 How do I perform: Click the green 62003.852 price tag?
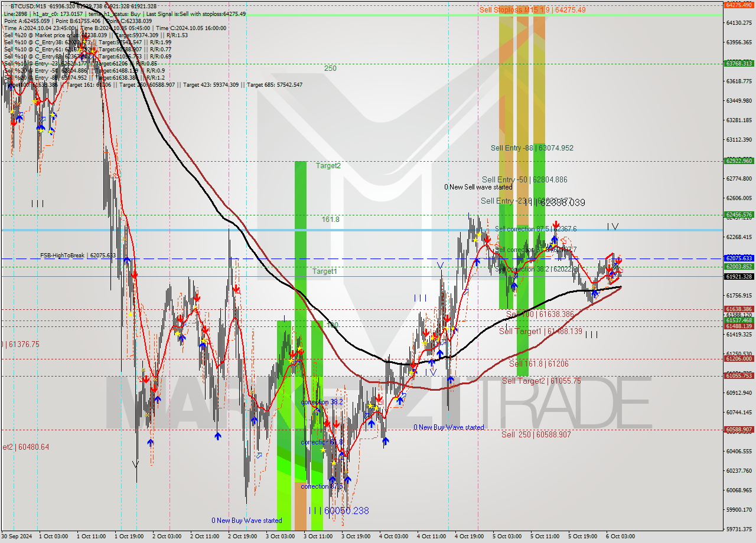tap(739, 267)
